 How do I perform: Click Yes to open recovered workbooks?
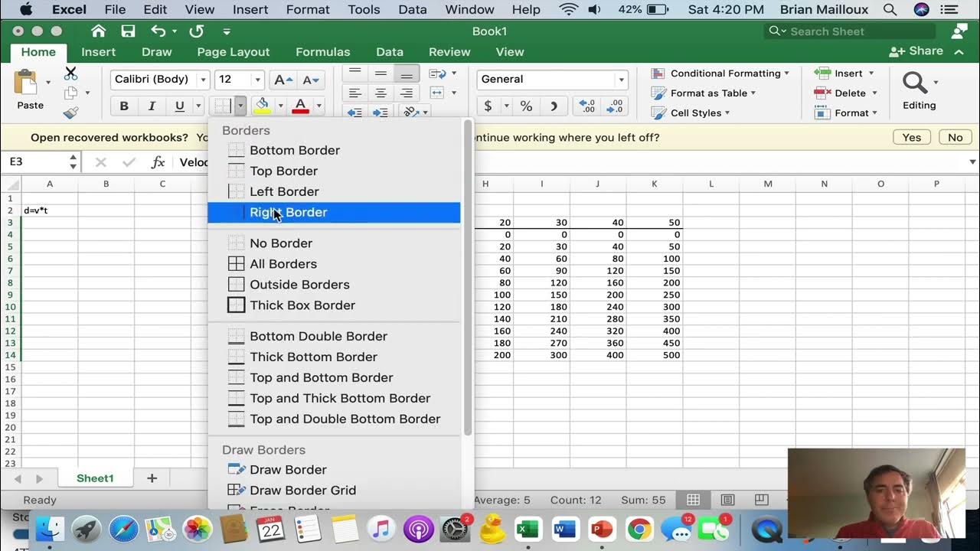click(911, 138)
